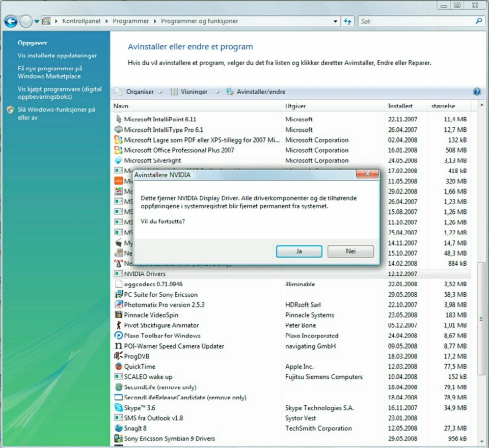Click the Skype 3.6 icon

pos(119,407)
